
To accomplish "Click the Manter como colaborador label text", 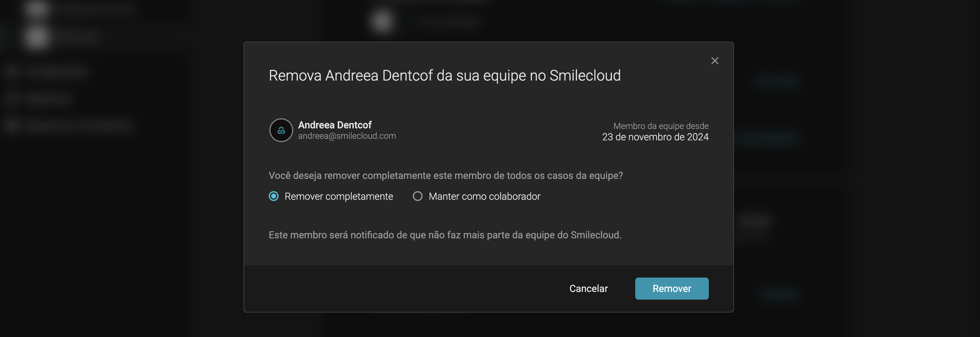I will [484, 196].
